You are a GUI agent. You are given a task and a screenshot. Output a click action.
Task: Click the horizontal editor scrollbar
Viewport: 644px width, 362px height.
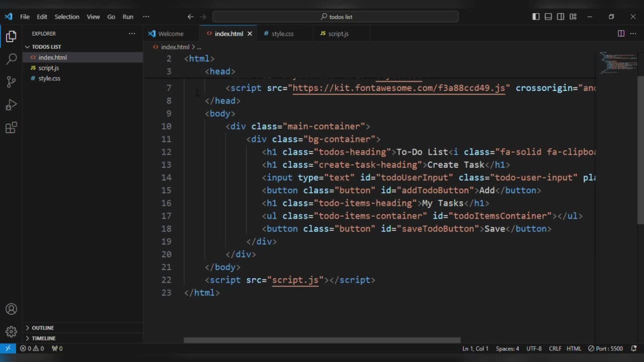tap(322, 340)
